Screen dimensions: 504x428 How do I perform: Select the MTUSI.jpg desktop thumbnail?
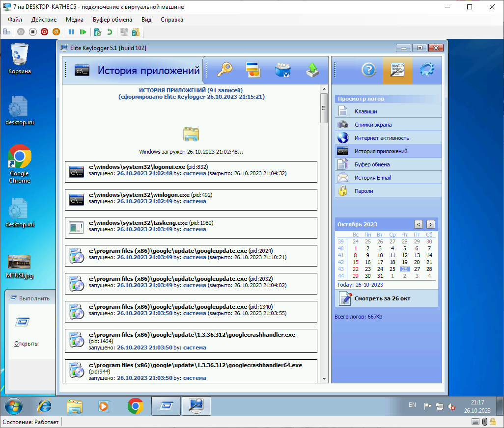pyautogui.click(x=20, y=267)
